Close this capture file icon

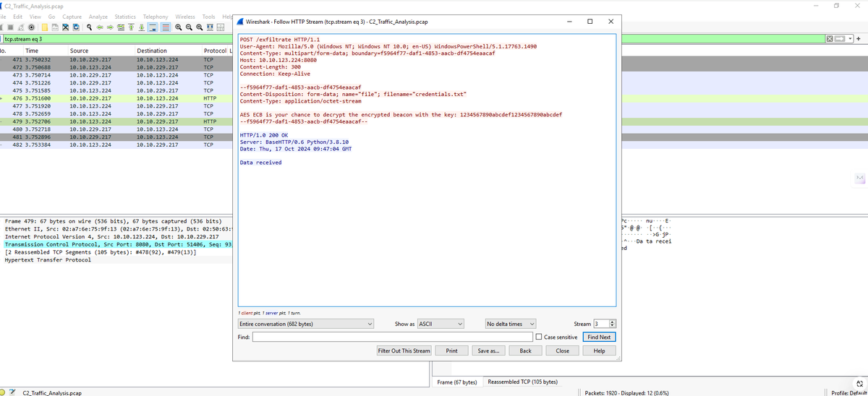(x=65, y=27)
